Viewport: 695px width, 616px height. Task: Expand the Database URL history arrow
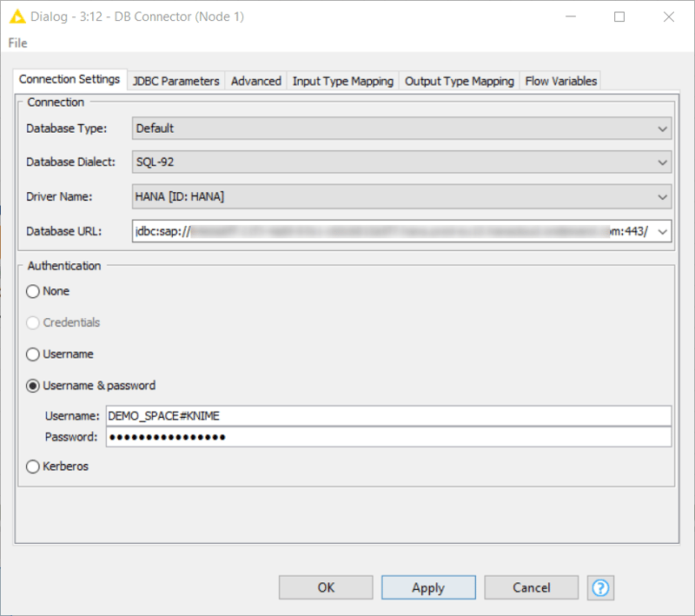pyautogui.click(x=662, y=231)
